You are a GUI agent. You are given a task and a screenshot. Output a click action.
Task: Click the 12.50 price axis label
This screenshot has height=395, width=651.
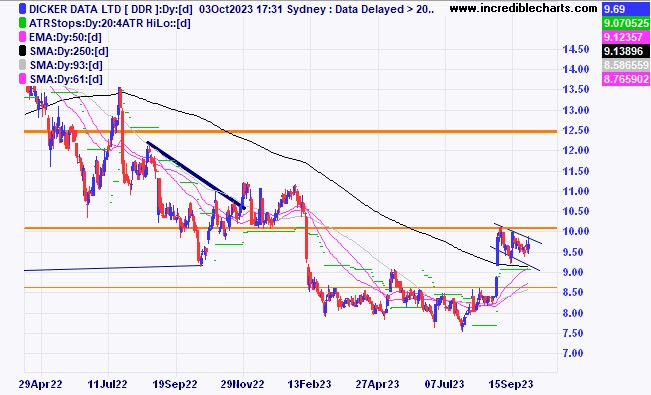576,130
